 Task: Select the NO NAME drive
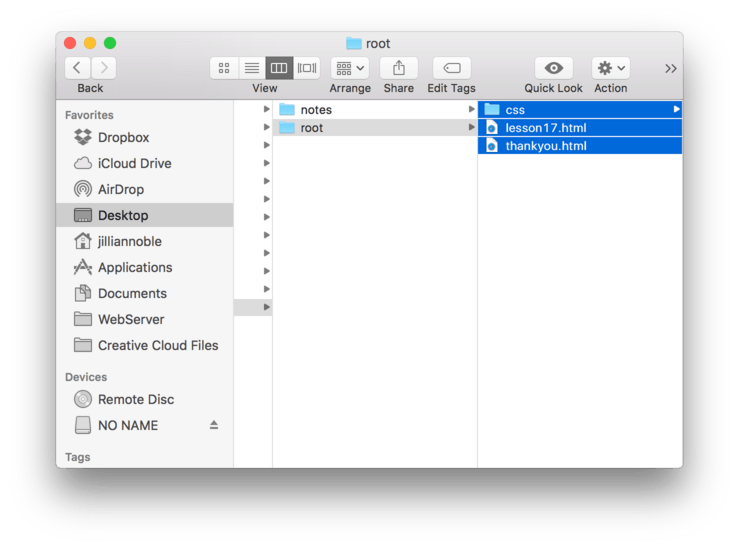click(145, 425)
